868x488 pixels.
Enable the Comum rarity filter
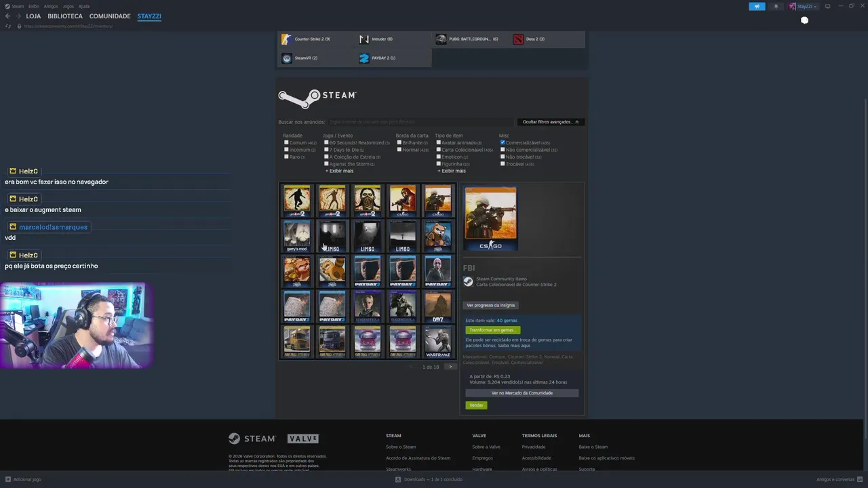coord(286,143)
